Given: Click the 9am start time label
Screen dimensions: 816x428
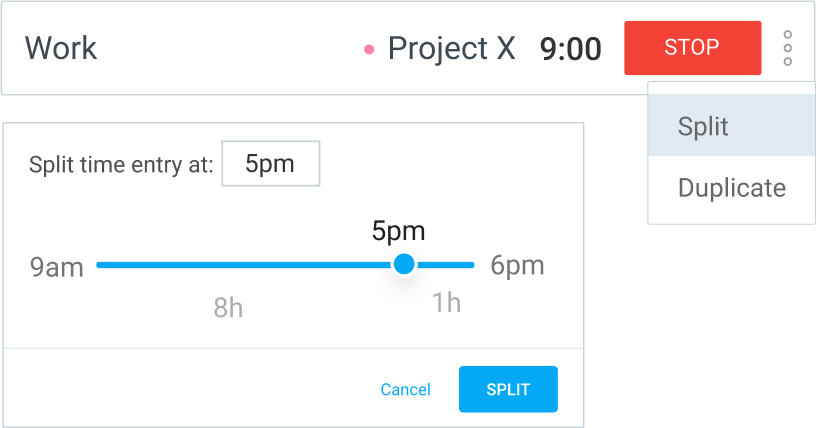Looking at the screenshot, I should point(56,267).
